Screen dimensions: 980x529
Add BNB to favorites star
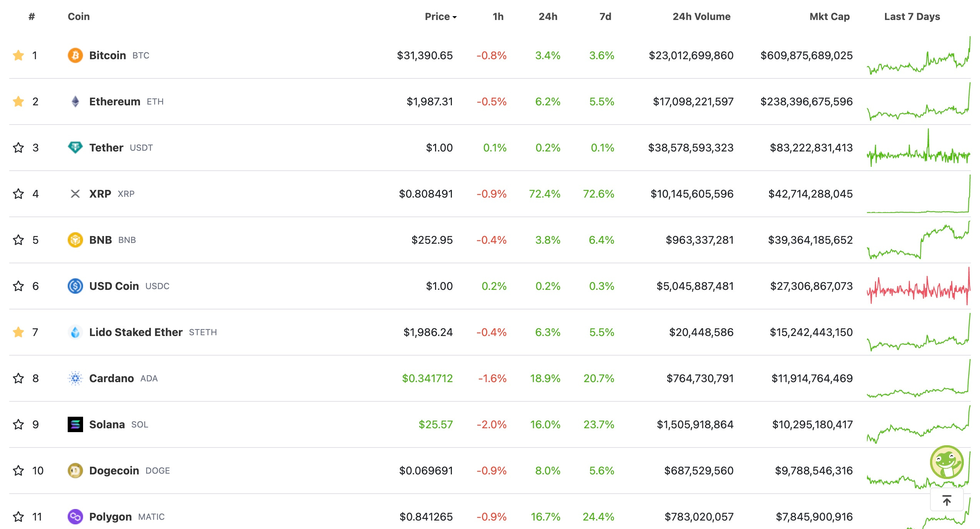pos(18,240)
